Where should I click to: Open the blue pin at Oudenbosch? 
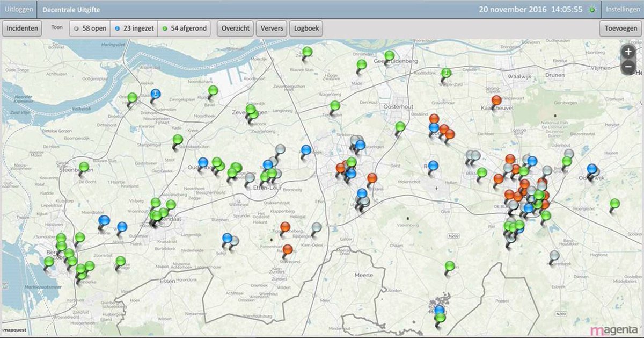click(x=203, y=162)
